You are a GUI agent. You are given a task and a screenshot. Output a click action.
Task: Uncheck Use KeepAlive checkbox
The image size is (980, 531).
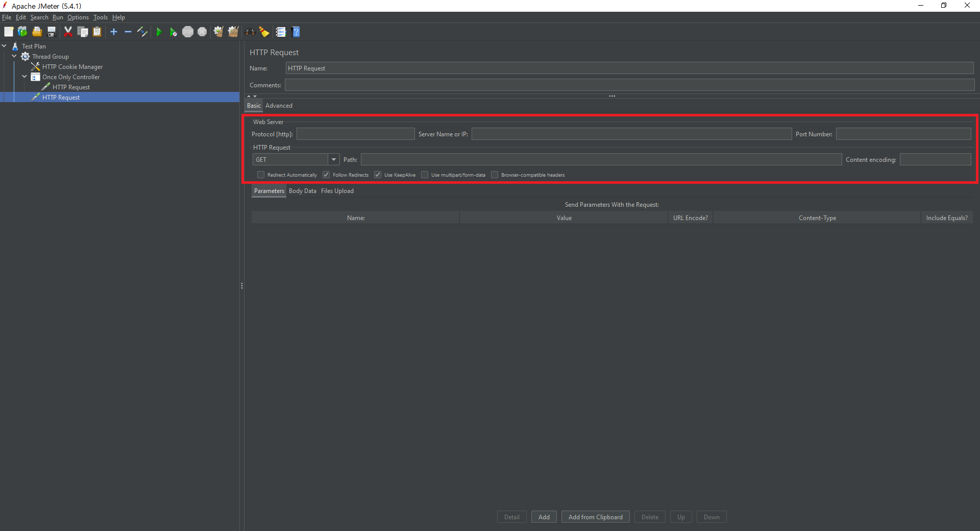[x=378, y=175]
